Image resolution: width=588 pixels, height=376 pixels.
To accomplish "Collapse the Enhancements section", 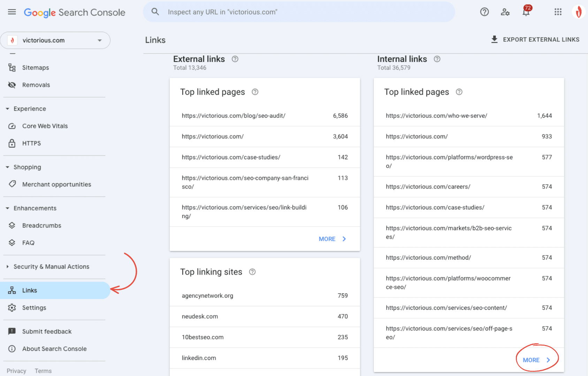I will point(7,208).
